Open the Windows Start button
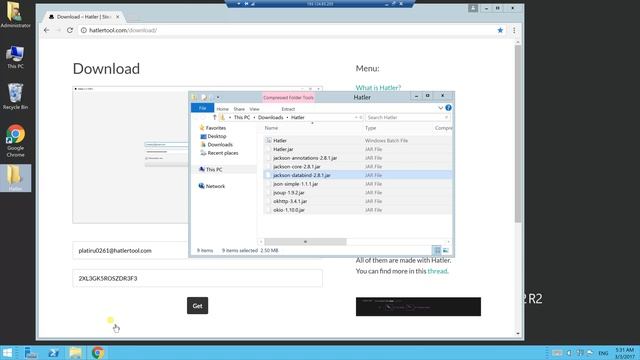 [x=7, y=353]
